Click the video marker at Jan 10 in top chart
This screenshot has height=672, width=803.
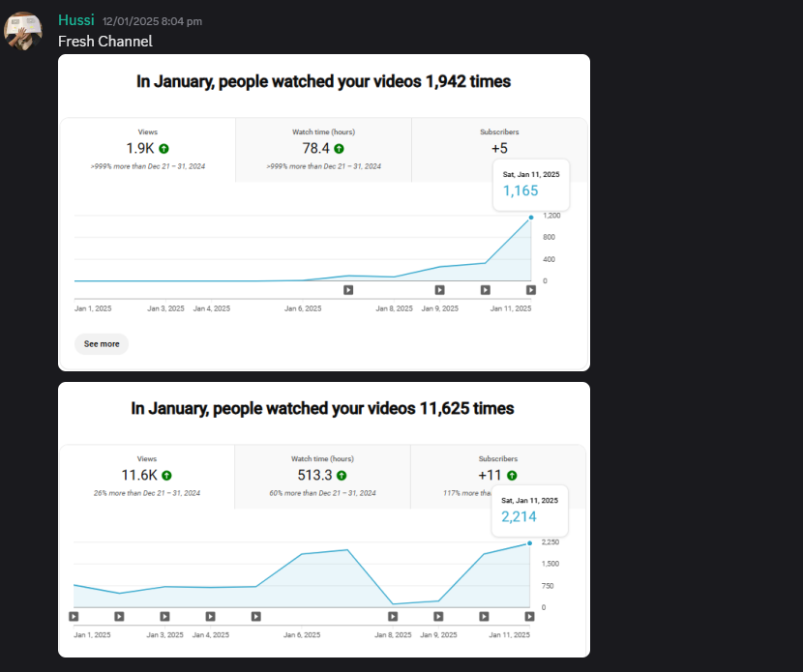[x=486, y=290]
